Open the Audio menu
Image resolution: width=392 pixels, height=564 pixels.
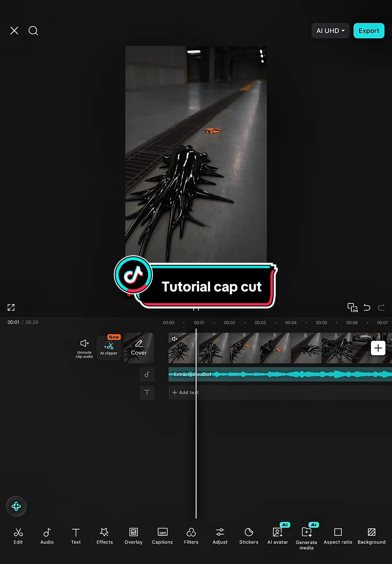click(47, 536)
